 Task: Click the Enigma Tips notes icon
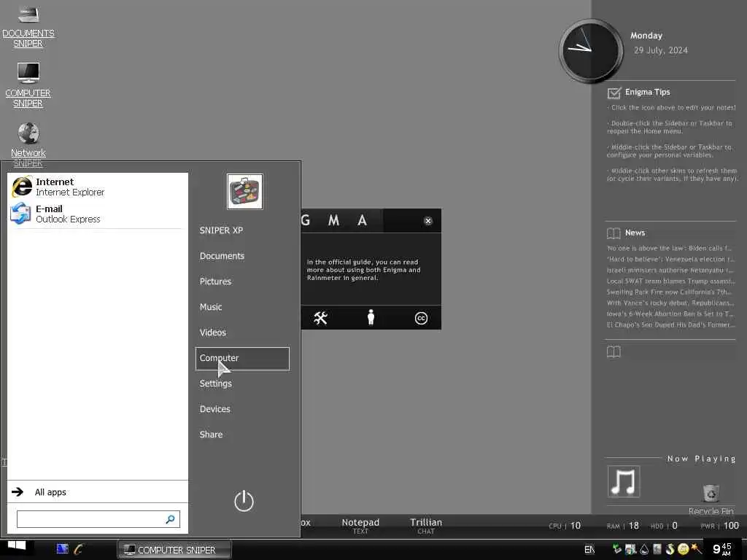coord(614,93)
